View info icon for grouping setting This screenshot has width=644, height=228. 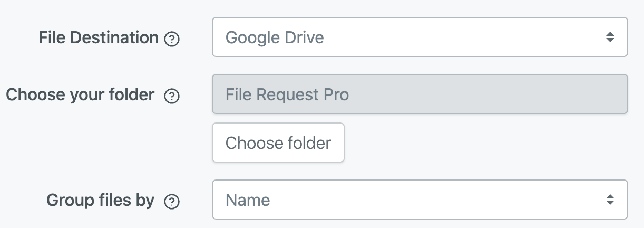[172, 201]
